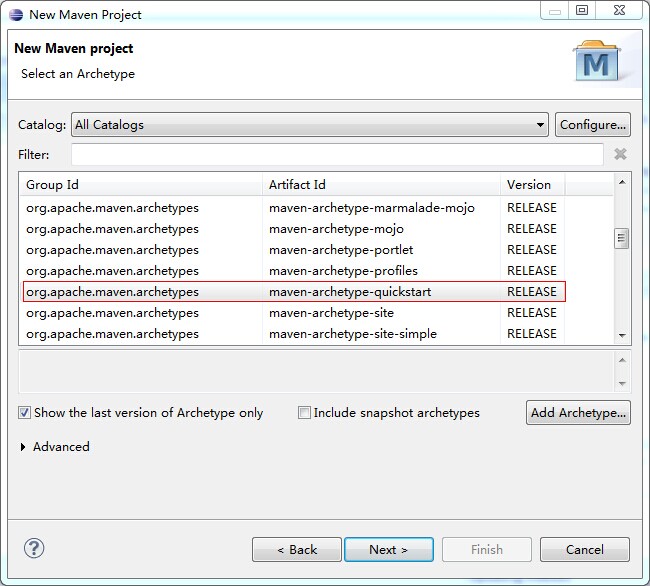This screenshot has height=586, width=650.
Task: Open the Catalog dropdown
Action: 310,125
